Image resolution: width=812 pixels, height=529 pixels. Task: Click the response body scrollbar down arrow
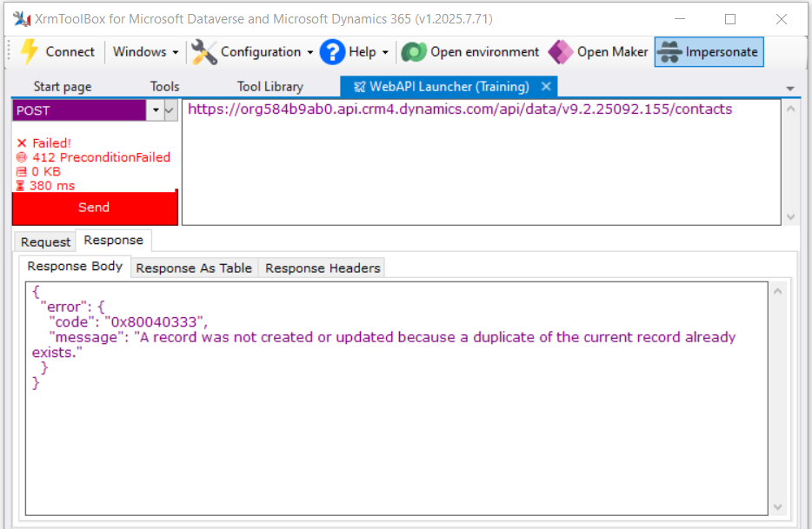779,506
